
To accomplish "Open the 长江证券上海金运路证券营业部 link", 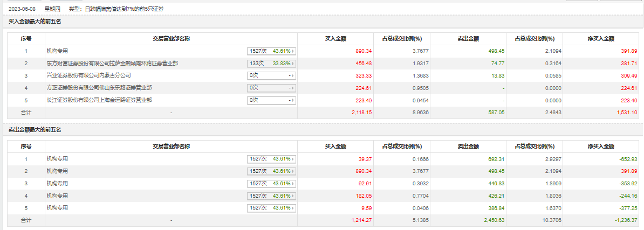I will pyautogui.click(x=99, y=100).
